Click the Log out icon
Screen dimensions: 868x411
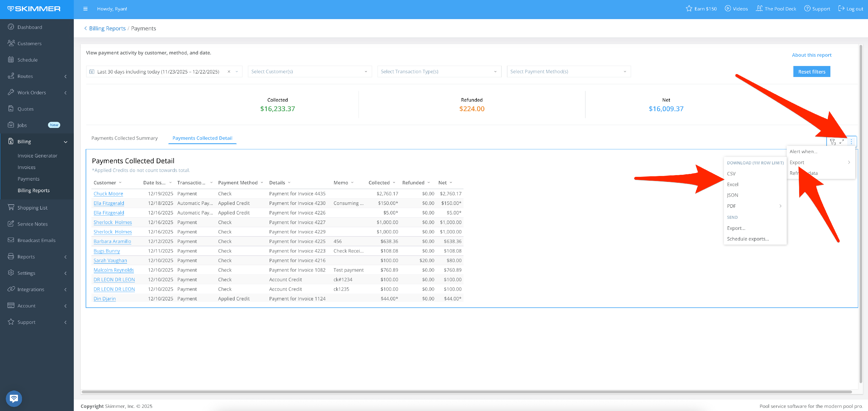(x=841, y=9)
